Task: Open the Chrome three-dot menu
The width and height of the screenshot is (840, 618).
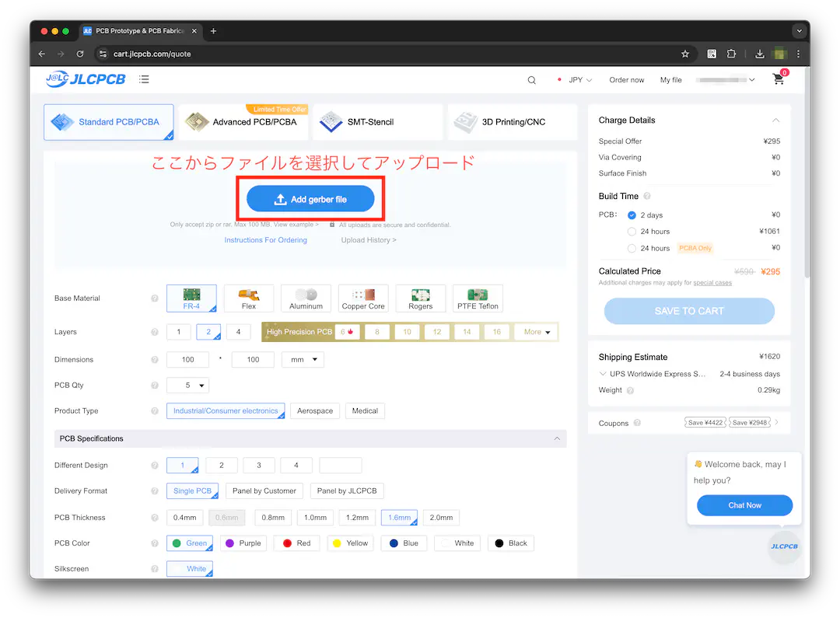Action: pyautogui.click(x=798, y=54)
